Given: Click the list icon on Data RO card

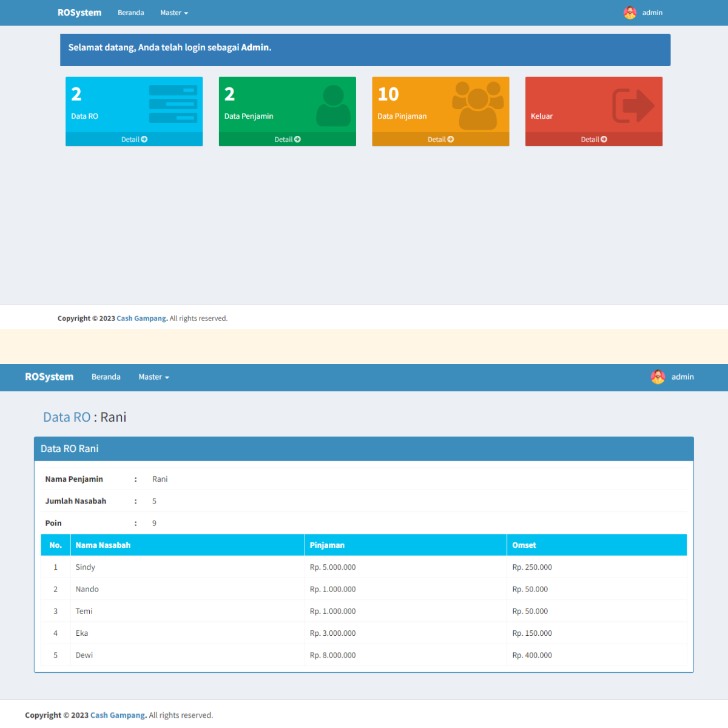Looking at the screenshot, I should (173, 104).
